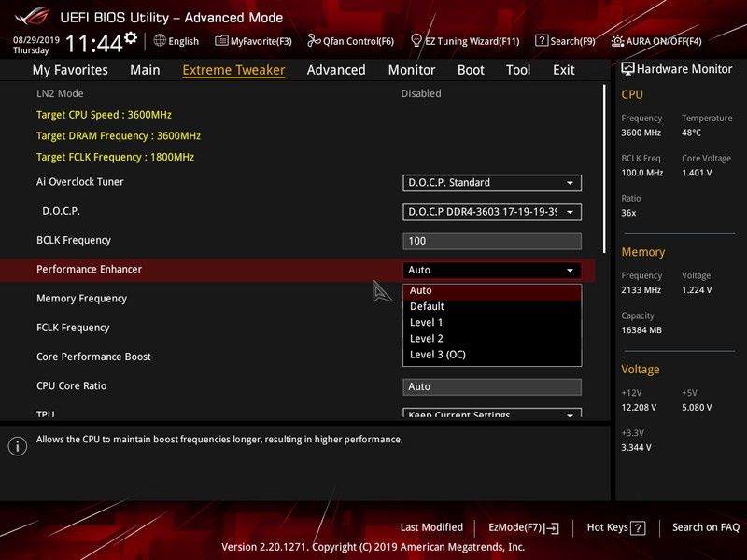Open MyFavorite(F3) list icon

click(221, 41)
